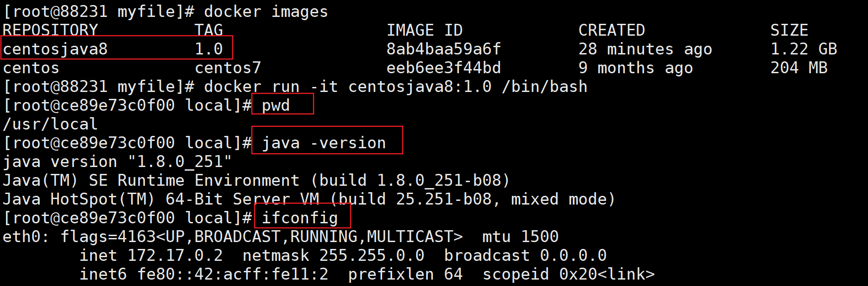868x286 pixels.
Task: Click the docker images command text
Action: (266, 11)
